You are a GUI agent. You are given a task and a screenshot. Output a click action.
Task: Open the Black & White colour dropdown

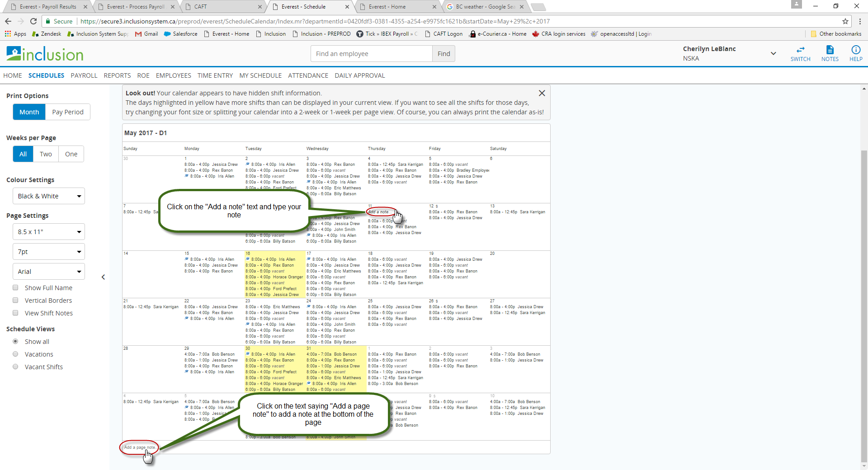[x=49, y=196]
